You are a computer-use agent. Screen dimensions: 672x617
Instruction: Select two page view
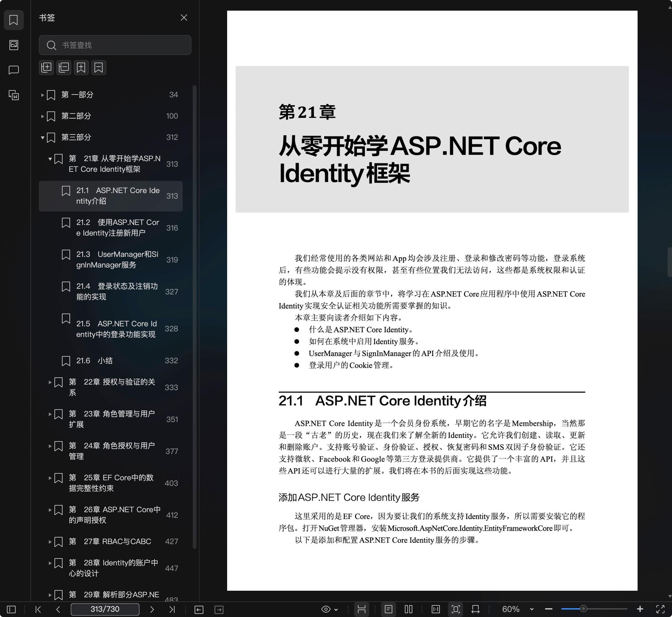409,609
